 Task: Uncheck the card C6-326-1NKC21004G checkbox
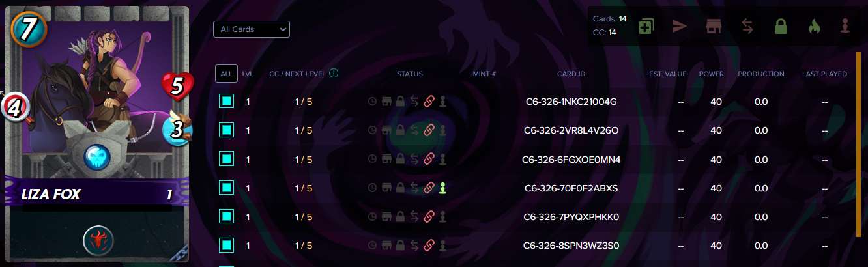(x=226, y=101)
